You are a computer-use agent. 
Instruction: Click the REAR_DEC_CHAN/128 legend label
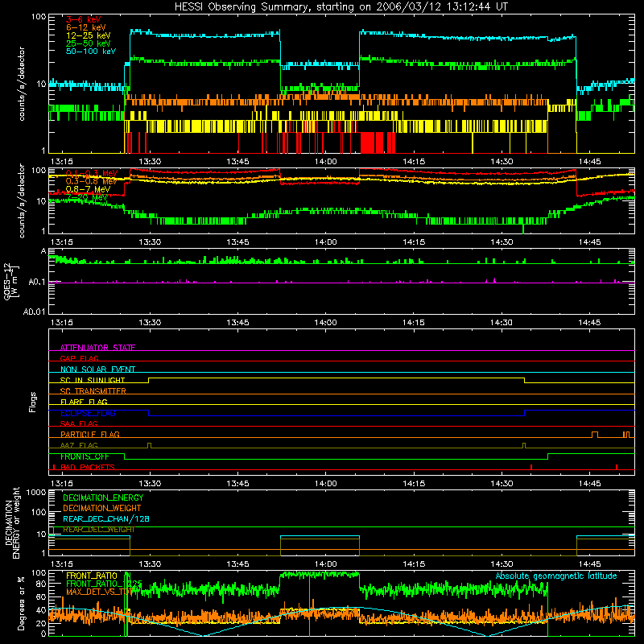click(106, 518)
